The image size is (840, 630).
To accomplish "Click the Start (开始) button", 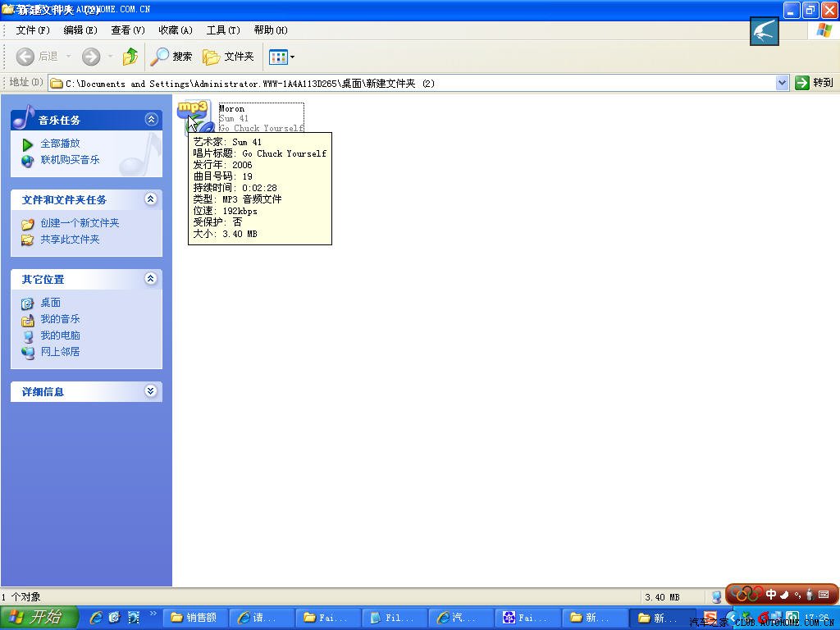I will pyautogui.click(x=39, y=618).
